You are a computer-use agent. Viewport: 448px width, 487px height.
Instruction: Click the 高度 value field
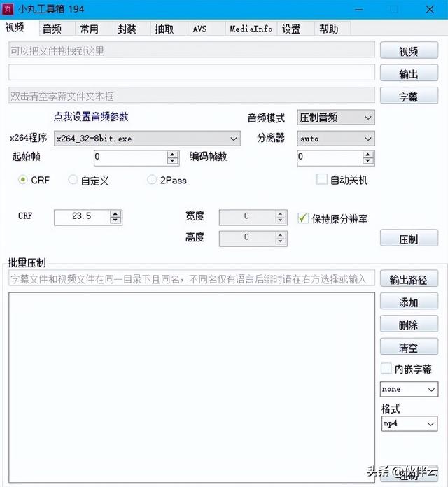coord(247,238)
